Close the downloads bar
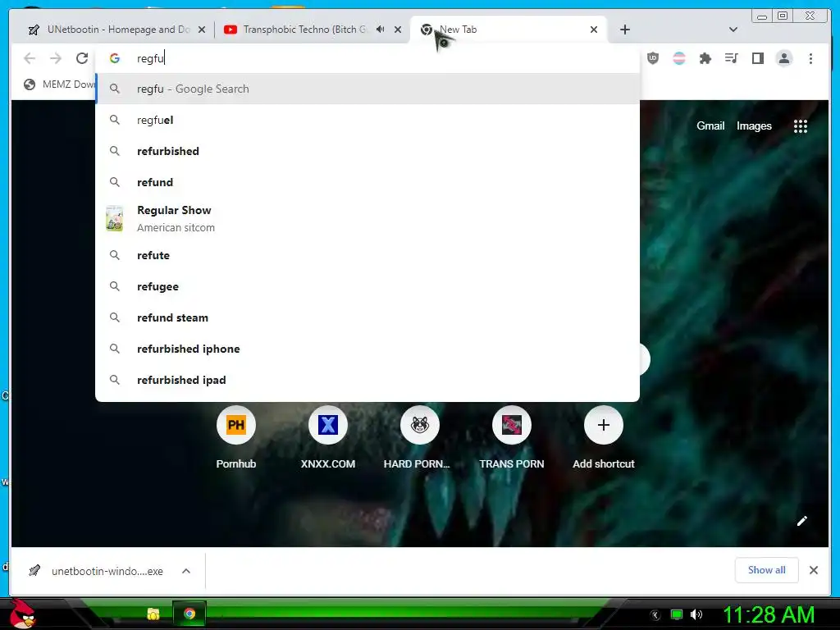The width and height of the screenshot is (840, 630). click(x=813, y=570)
